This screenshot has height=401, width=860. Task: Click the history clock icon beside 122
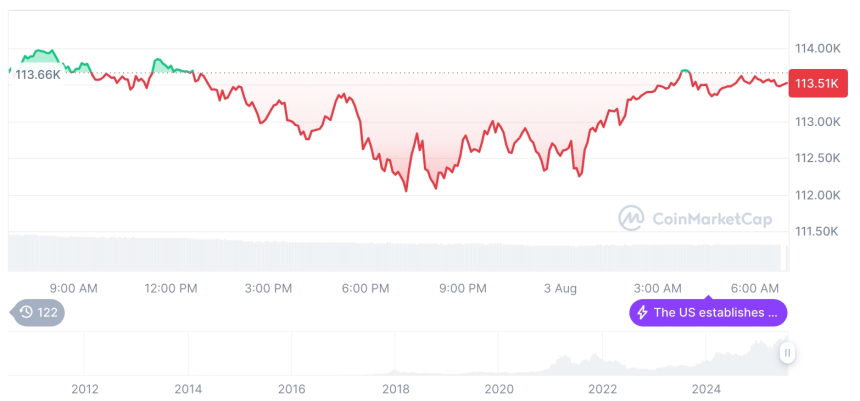(25, 313)
